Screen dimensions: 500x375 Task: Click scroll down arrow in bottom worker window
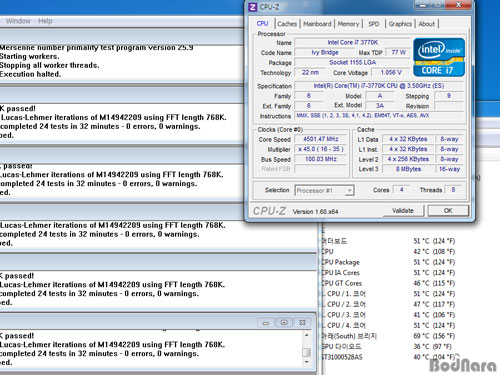307,362
